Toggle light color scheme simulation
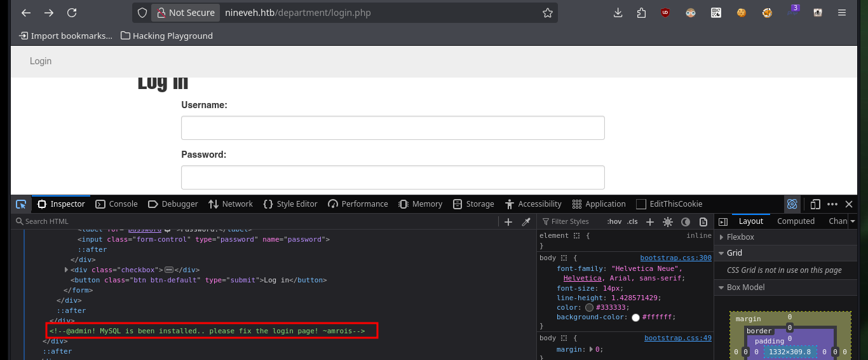The width and height of the screenshot is (868, 360). [668, 222]
